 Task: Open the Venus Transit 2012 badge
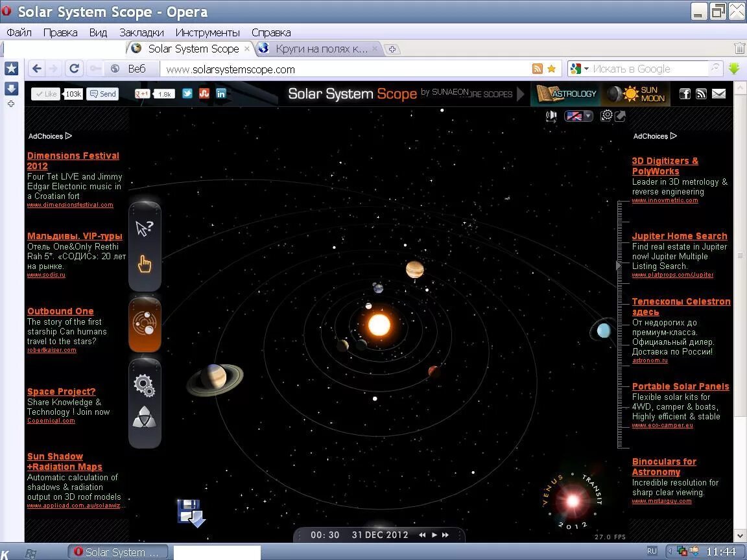tap(572, 500)
